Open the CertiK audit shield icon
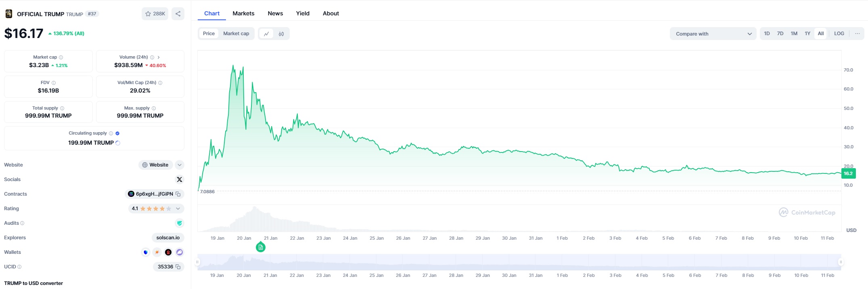The height and width of the screenshot is (289, 868). pos(180,223)
